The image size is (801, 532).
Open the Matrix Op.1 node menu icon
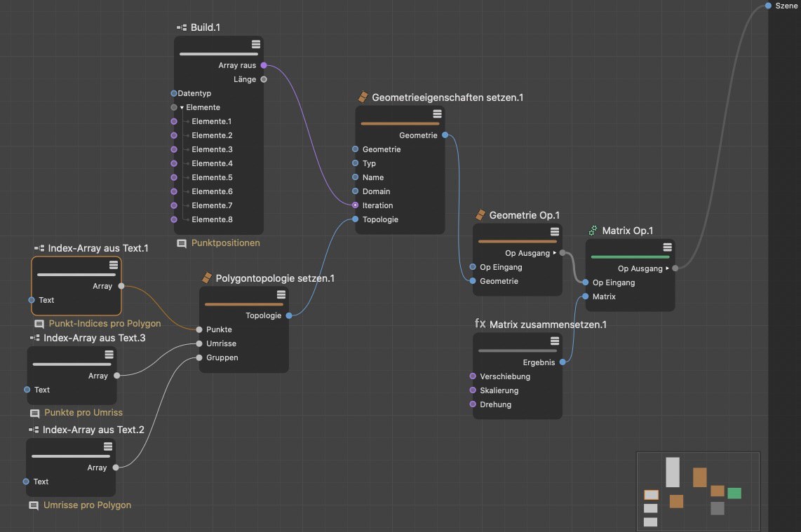coord(667,247)
